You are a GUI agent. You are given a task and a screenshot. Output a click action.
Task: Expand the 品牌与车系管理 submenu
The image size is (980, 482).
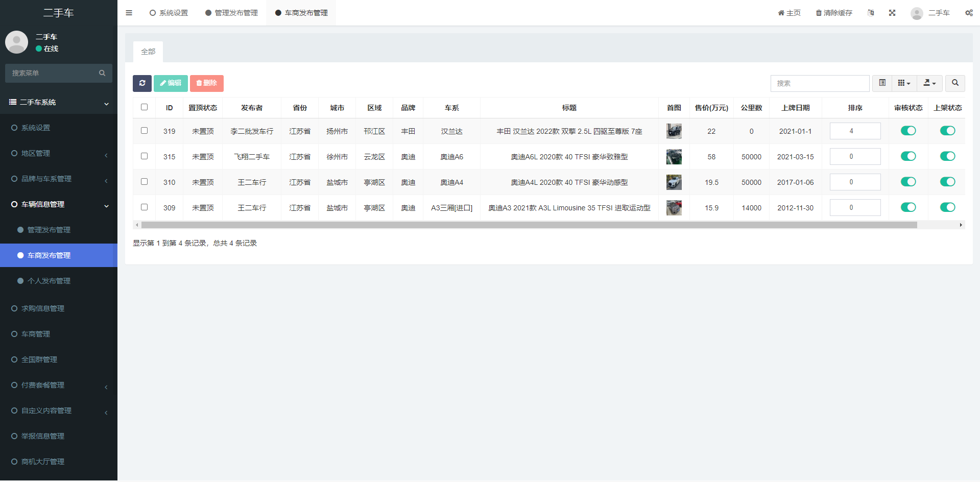[x=59, y=179]
